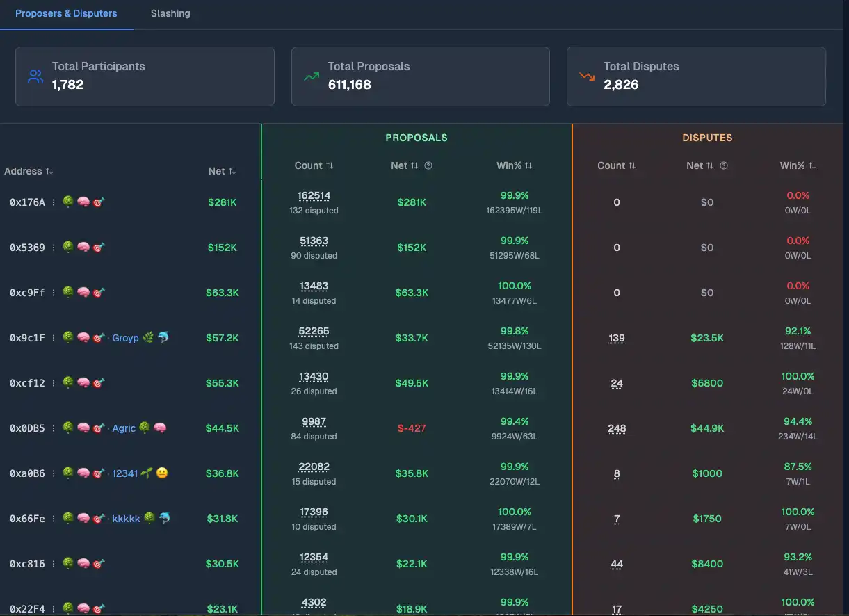Image resolution: width=849 pixels, height=616 pixels.
Task: Switch to the Slashing tab
Action: pos(170,13)
